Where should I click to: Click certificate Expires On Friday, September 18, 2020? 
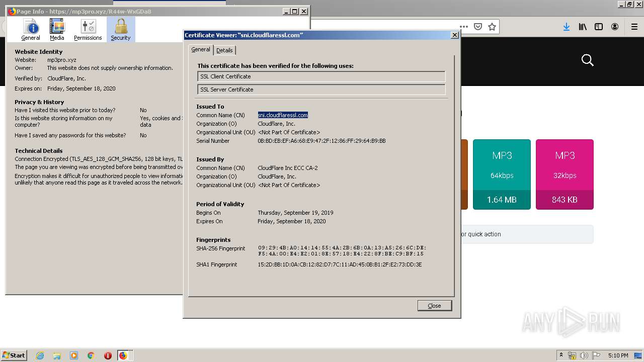point(292,221)
